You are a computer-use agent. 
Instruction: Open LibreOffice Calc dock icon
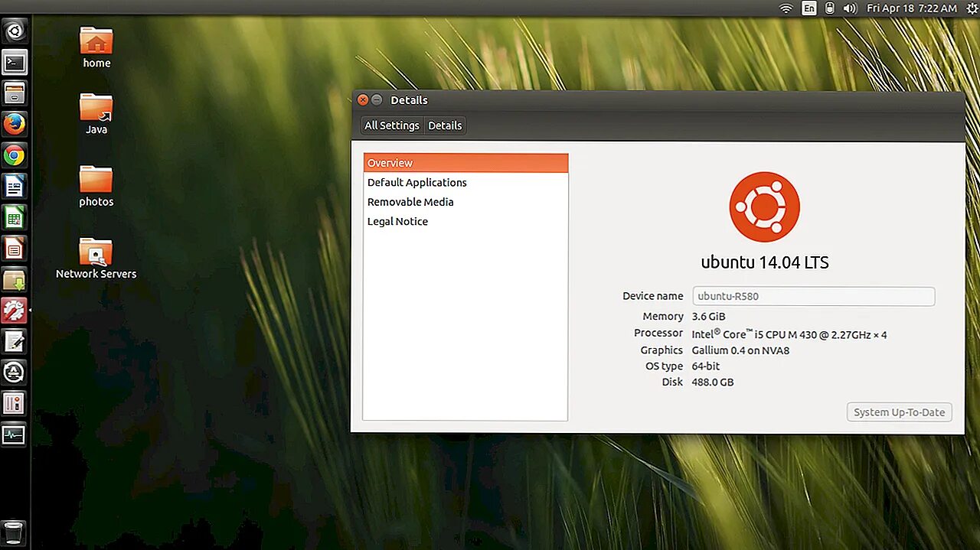[15, 218]
